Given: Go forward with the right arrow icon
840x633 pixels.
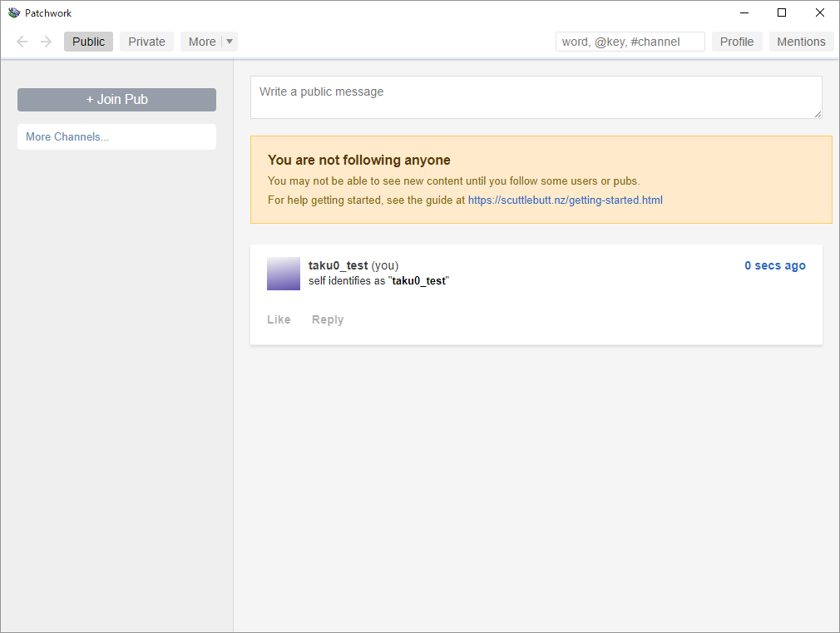Looking at the screenshot, I should click(46, 42).
